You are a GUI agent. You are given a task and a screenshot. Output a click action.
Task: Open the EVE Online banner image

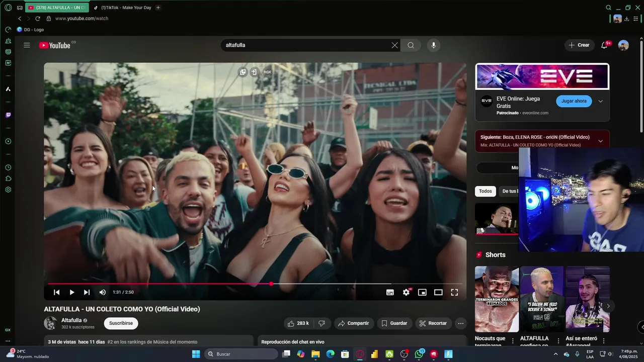click(542, 76)
